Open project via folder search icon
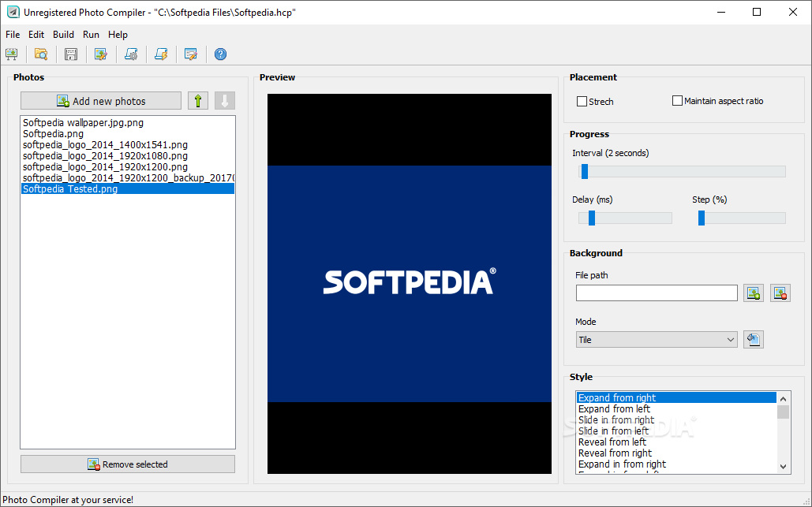Screen dimensions: 812x507 tap(41, 54)
